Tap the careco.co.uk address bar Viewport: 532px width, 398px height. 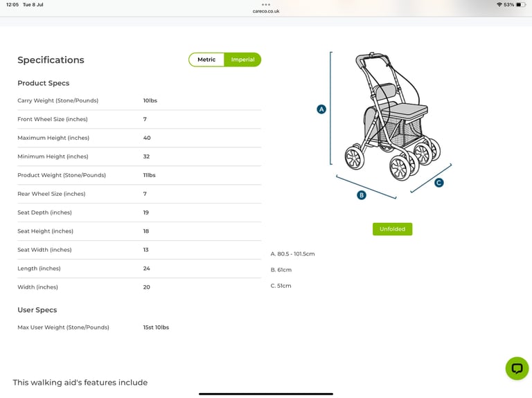(x=266, y=11)
